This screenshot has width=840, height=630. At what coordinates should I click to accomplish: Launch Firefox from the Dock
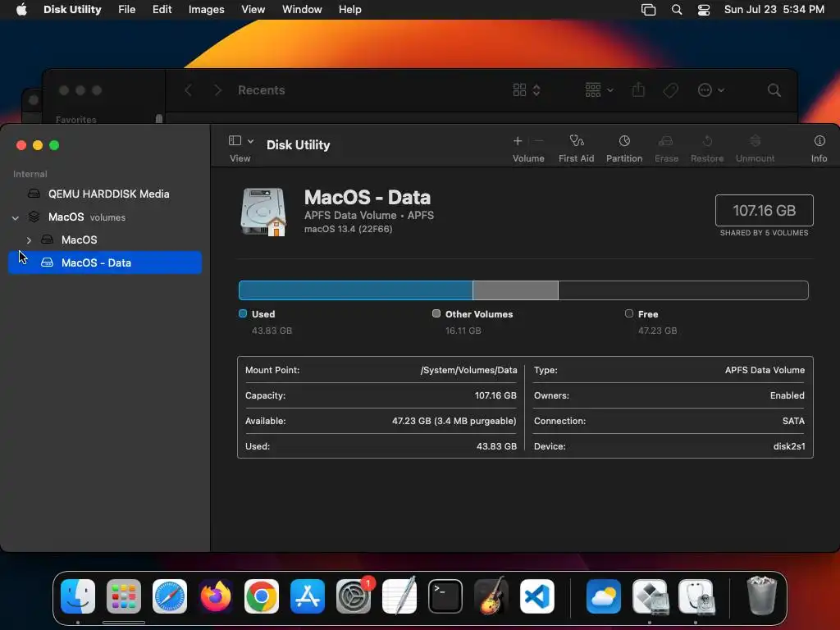tap(216, 596)
